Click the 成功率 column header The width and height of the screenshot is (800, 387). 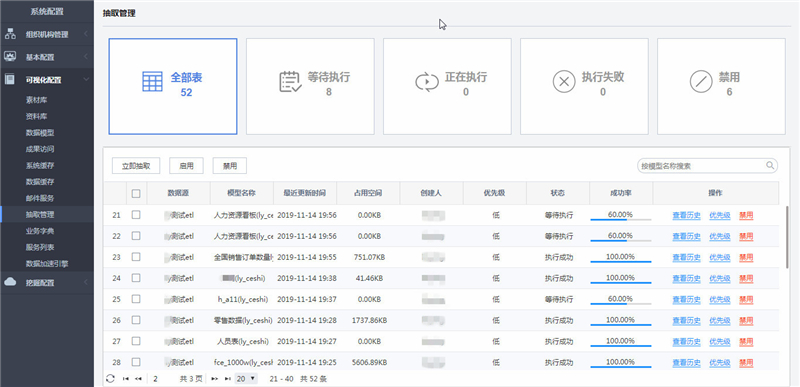tap(621, 193)
